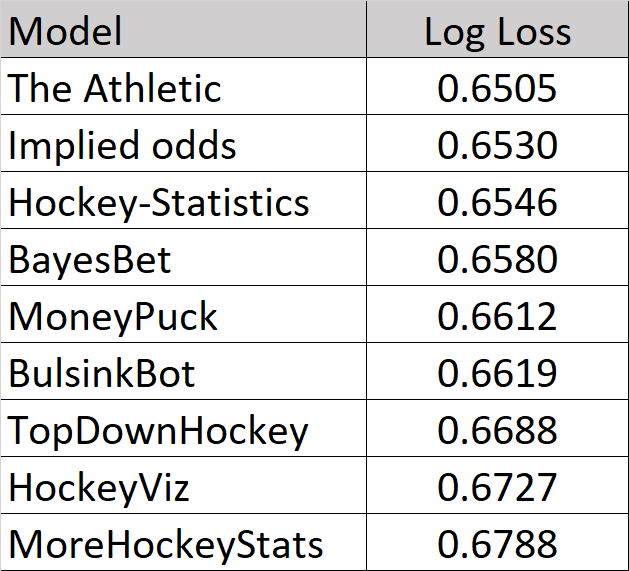Click the 0.6619 value cell
This screenshot has width=629, height=571.
tap(497, 373)
